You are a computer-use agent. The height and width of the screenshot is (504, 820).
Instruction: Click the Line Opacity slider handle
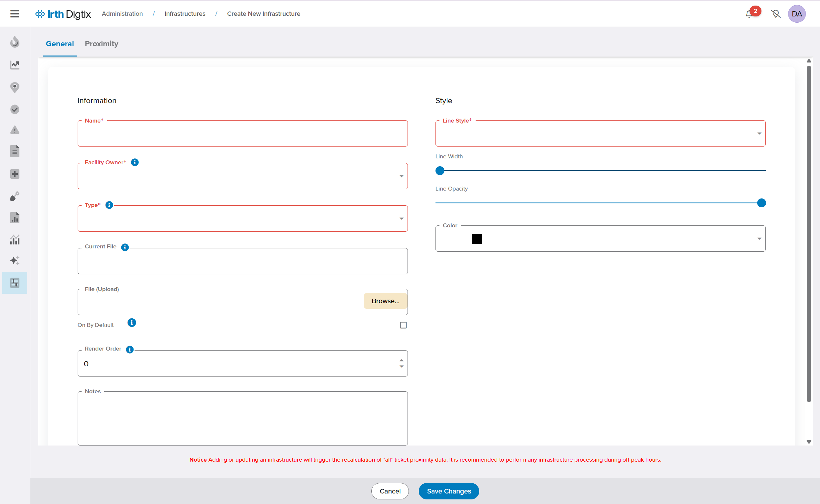click(761, 203)
